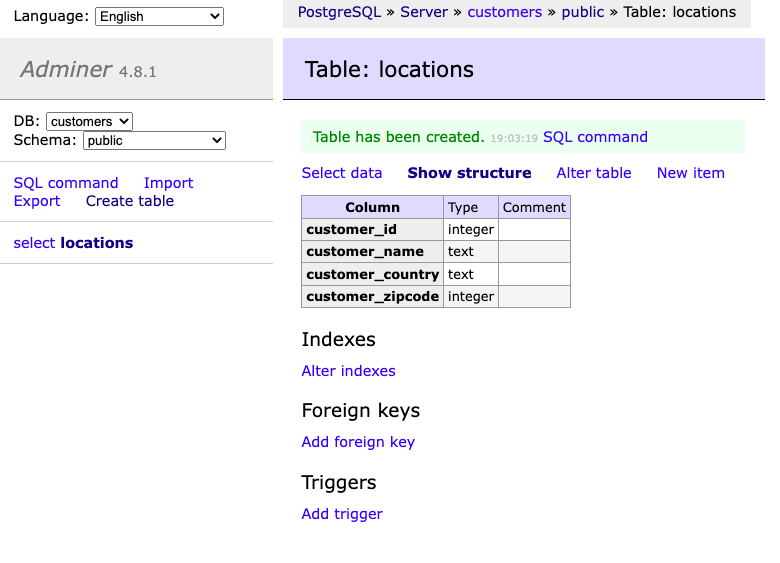The image size is (780, 563).
Task: Click Add foreign key link
Action: [x=358, y=442]
